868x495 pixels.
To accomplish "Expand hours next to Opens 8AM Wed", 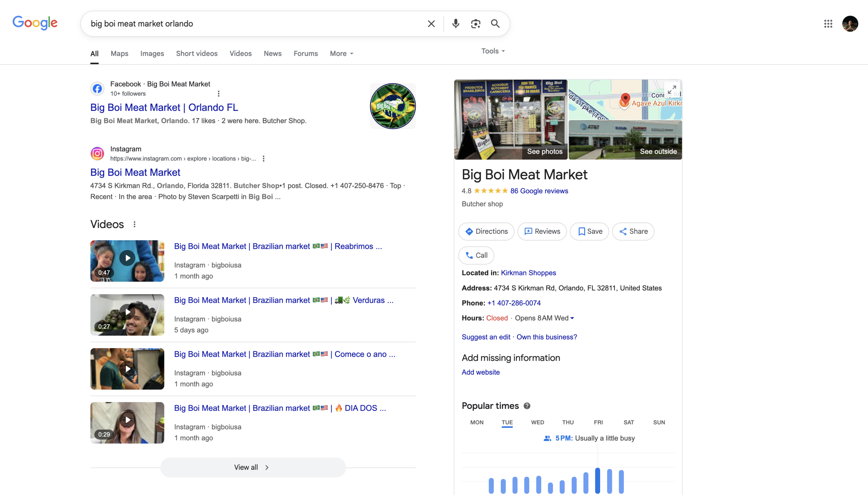I will (572, 318).
